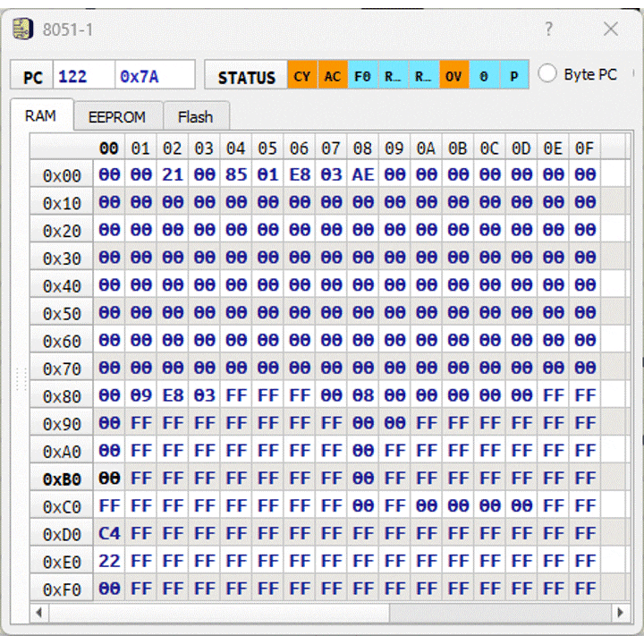Click the help question mark button
The height and width of the screenshot is (644, 644).
pyautogui.click(x=548, y=30)
